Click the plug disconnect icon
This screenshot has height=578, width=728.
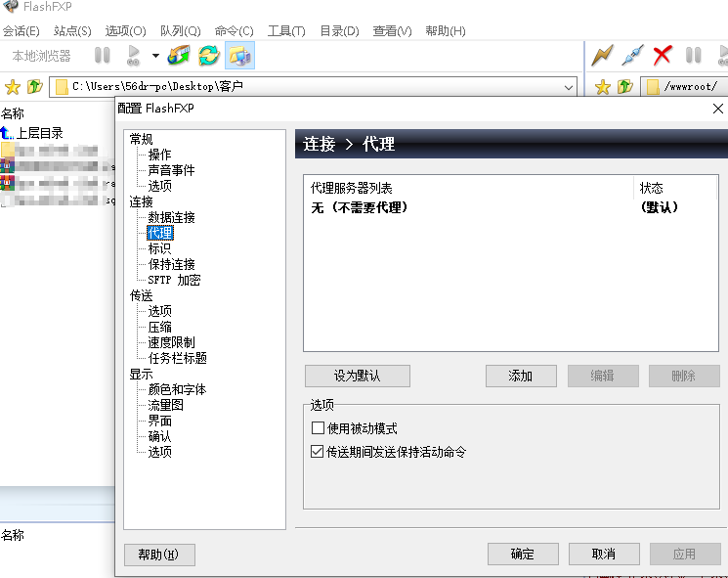click(633, 56)
